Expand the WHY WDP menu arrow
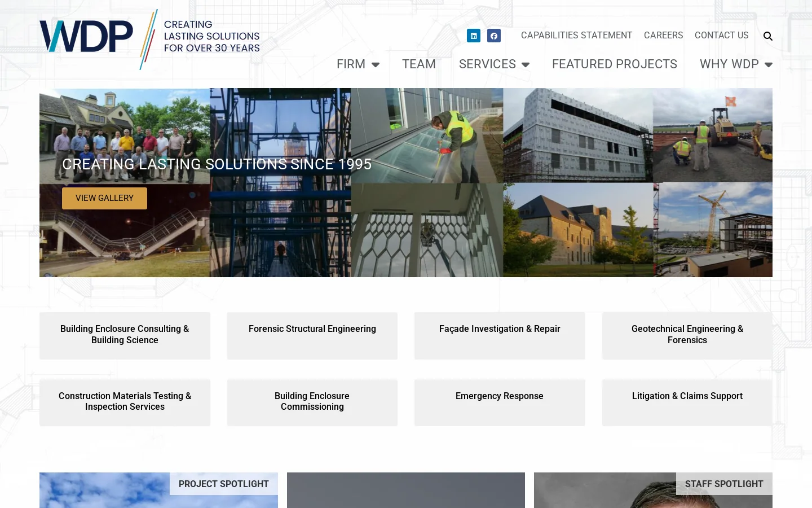This screenshot has width=812, height=508. 769,65
